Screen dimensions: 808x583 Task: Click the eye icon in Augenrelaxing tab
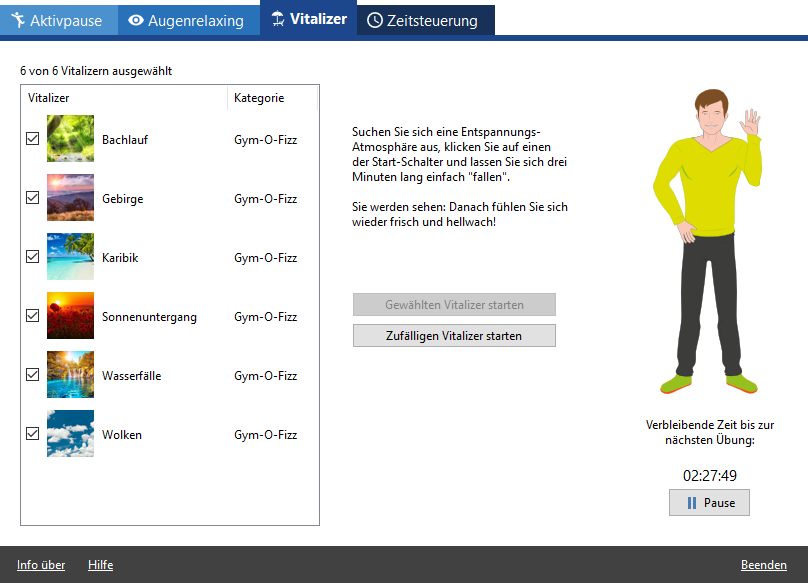[136, 20]
